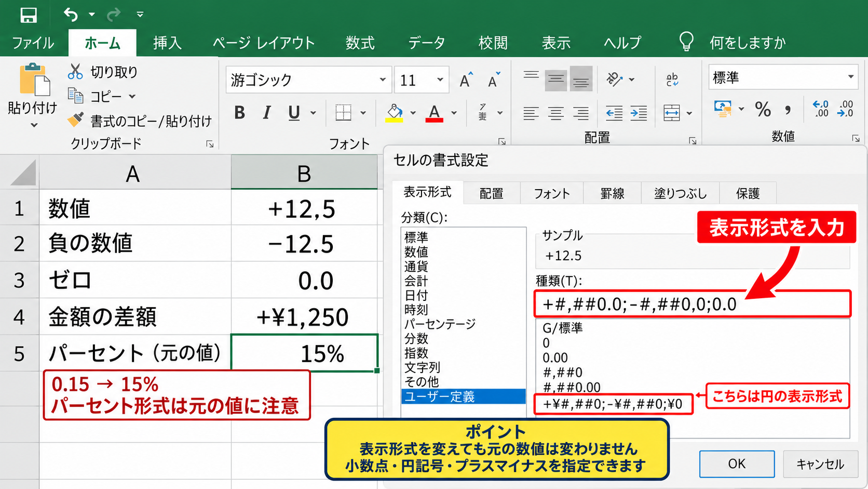The image size is (868, 489).
Task: Click the Redo arrow icon
Action: click(114, 15)
